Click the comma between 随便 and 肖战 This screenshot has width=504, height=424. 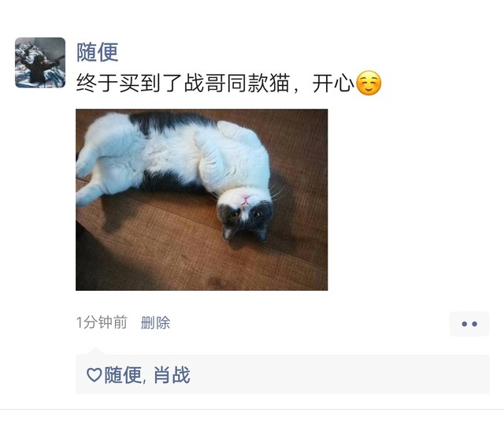pos(144,380)
